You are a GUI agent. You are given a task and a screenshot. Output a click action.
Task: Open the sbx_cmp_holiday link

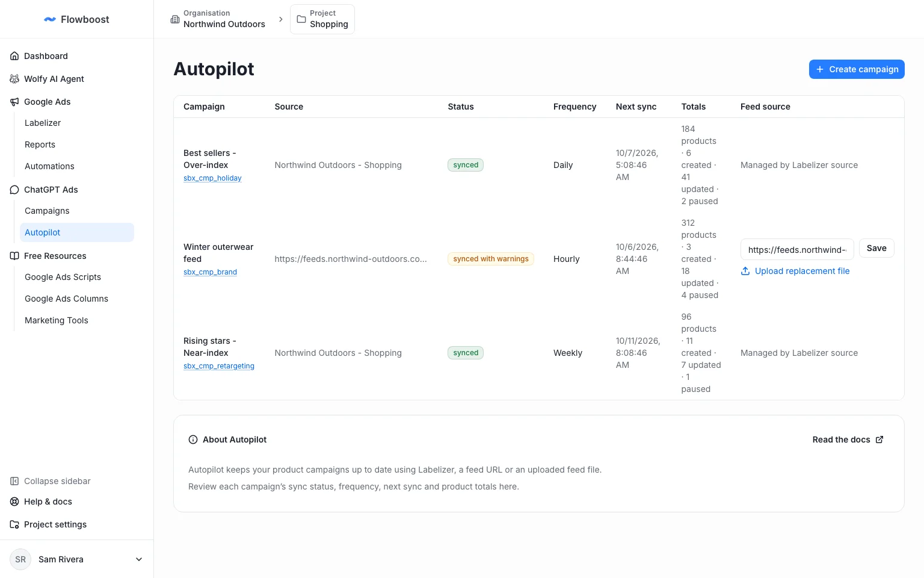click(212, 178)
